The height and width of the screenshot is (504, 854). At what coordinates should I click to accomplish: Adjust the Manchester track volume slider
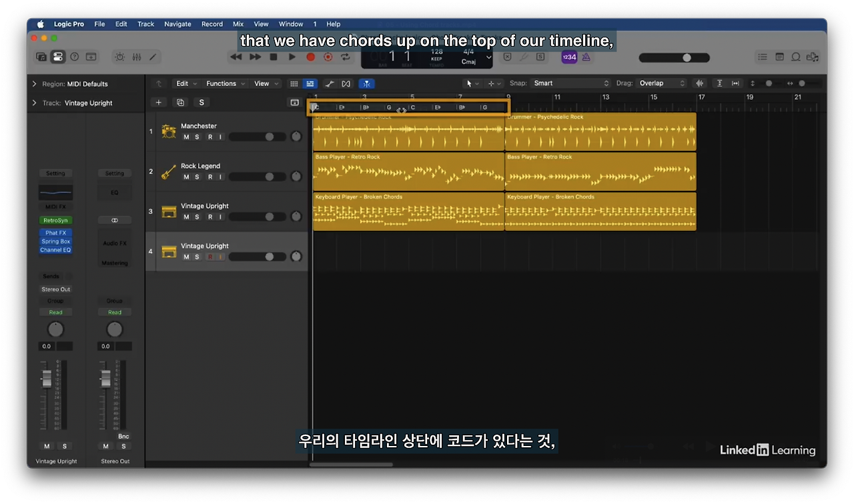258,137
